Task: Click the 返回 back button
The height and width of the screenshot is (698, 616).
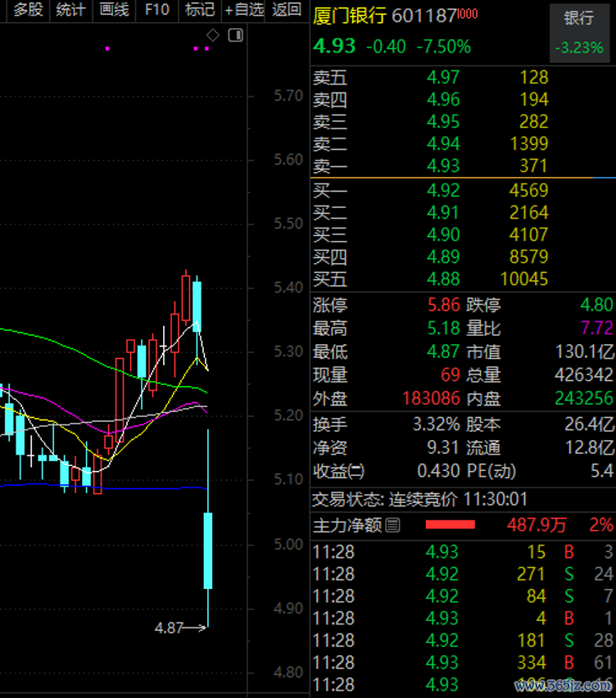Action: (x=287, y=10)
